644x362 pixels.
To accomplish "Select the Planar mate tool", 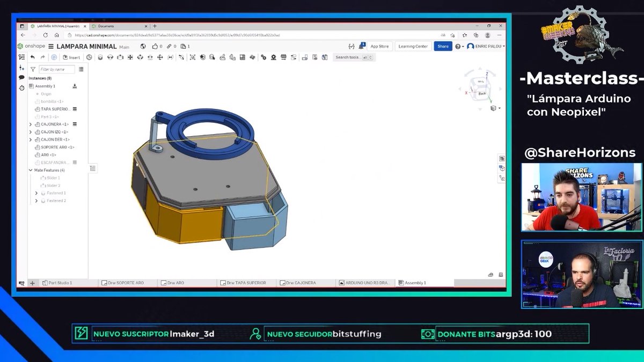I will click(130, 57).
